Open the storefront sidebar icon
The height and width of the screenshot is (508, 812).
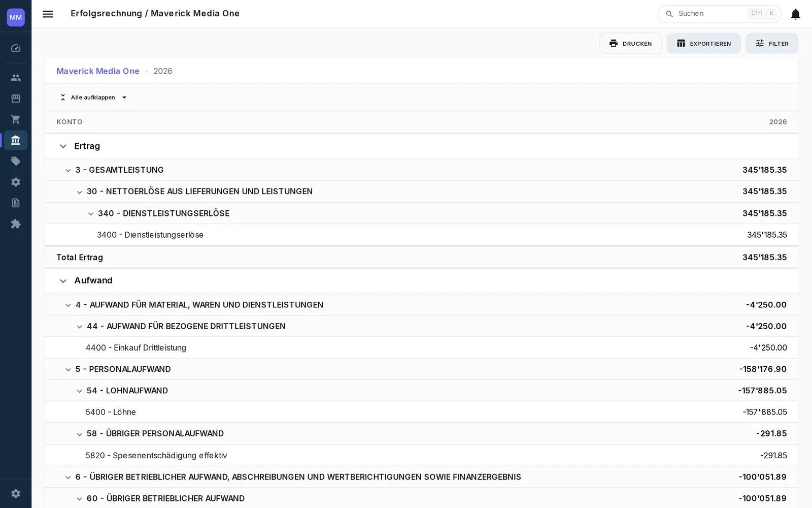[x=16, y=99]
